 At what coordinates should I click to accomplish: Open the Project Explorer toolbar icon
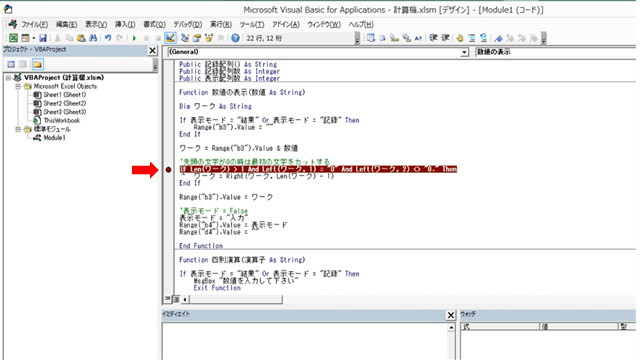tap(185, 38)
